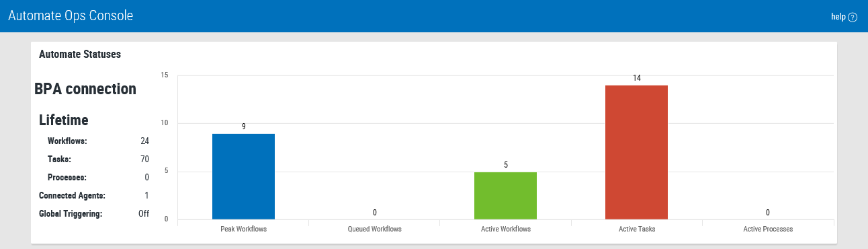Click the Lifetime section heading

tap(64, 120)
